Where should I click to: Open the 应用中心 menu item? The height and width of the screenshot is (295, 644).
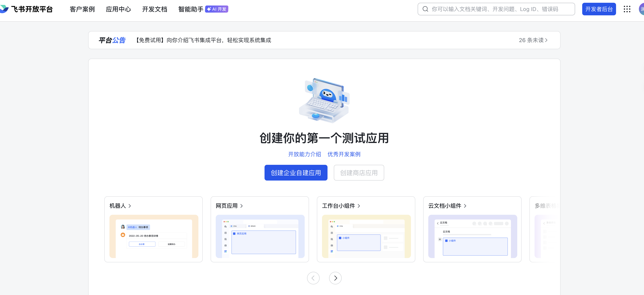tap(118, 9)
